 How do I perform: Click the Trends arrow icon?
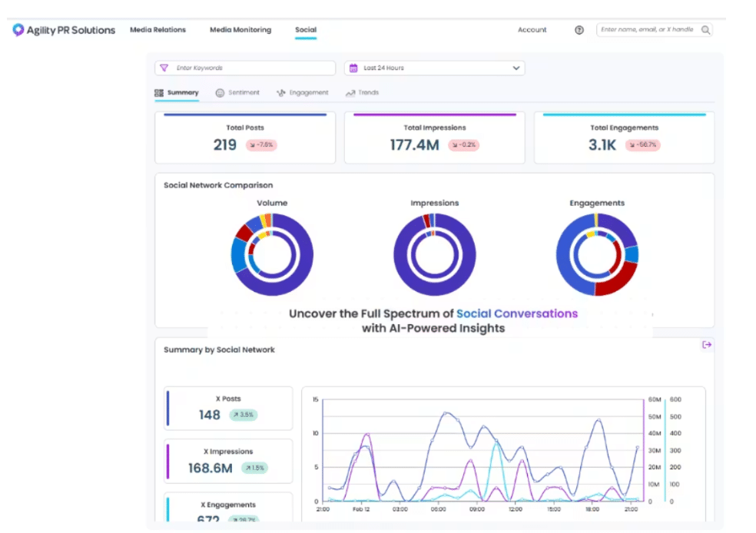[x=350, y=92]
